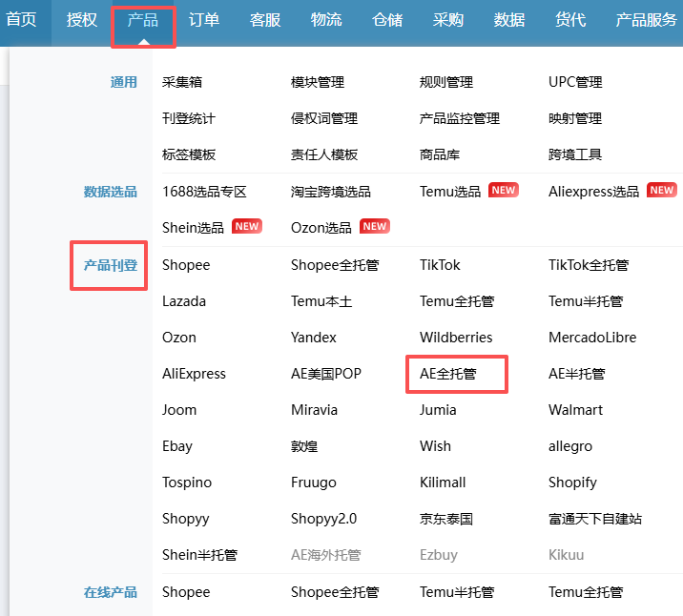Open the 物流 navigation menu
Screen dimensions: 683x616
[326, 20]
